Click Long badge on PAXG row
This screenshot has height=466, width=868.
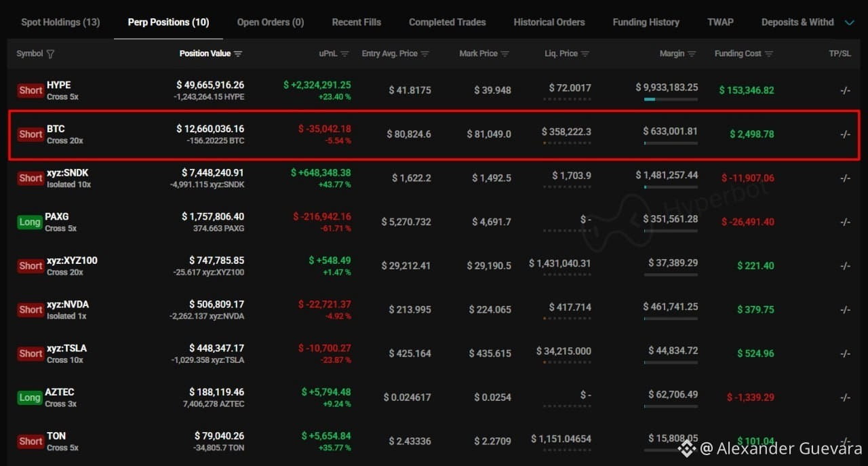[30, 222]
